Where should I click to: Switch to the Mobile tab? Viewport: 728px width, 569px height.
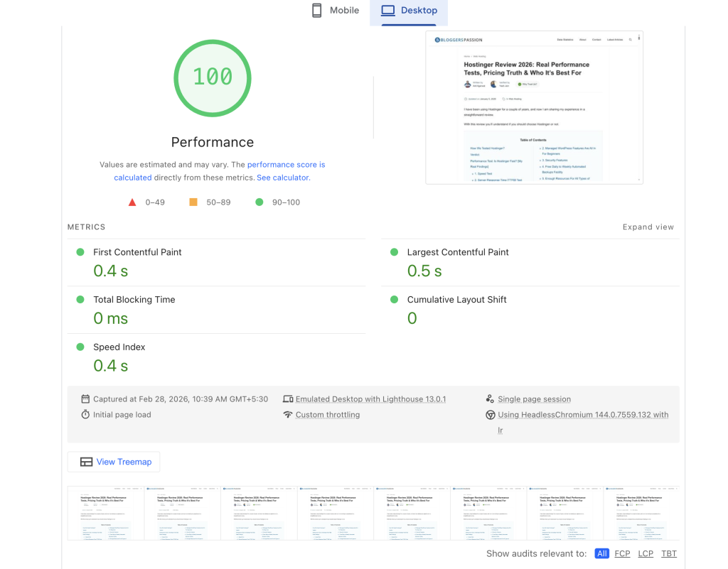pos(336,11)
